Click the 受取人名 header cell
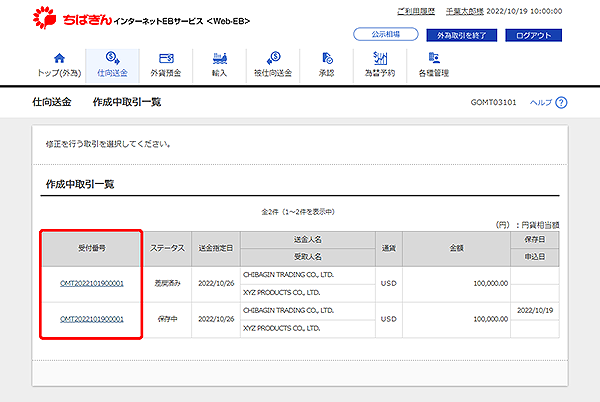Image resolution: width=600 pixels, height=402 pixels. click(x=308, y=257)
